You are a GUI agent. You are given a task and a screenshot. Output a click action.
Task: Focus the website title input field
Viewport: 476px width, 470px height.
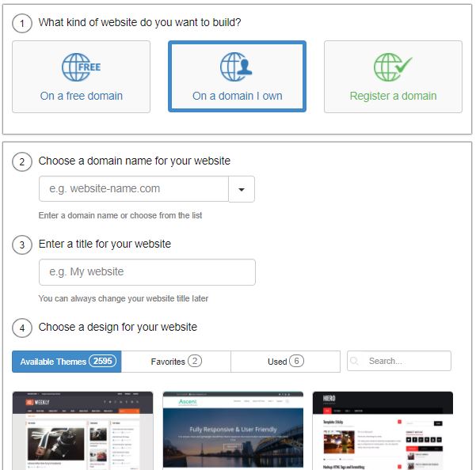[x=147, y=272]
